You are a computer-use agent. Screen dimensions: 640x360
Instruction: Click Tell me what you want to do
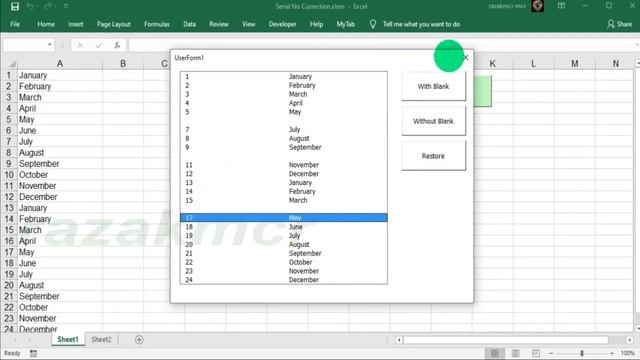tap(422, 24)
